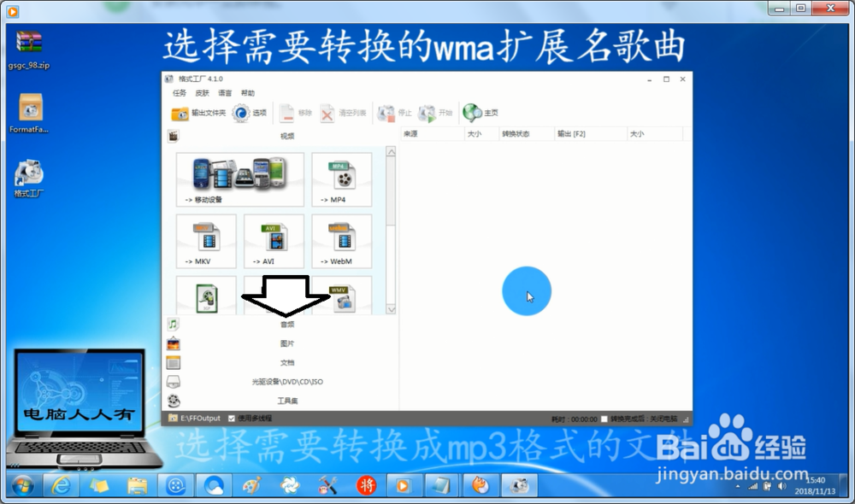
Task: Click the notepad taskbar icon
Action: [442, 485]
